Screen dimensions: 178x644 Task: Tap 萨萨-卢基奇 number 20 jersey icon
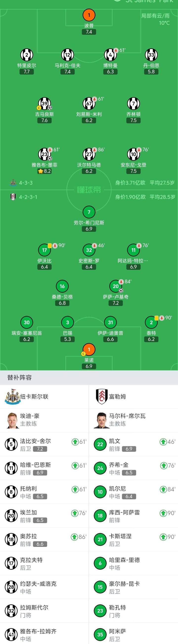pyautogui.click(x=116, y=286)
